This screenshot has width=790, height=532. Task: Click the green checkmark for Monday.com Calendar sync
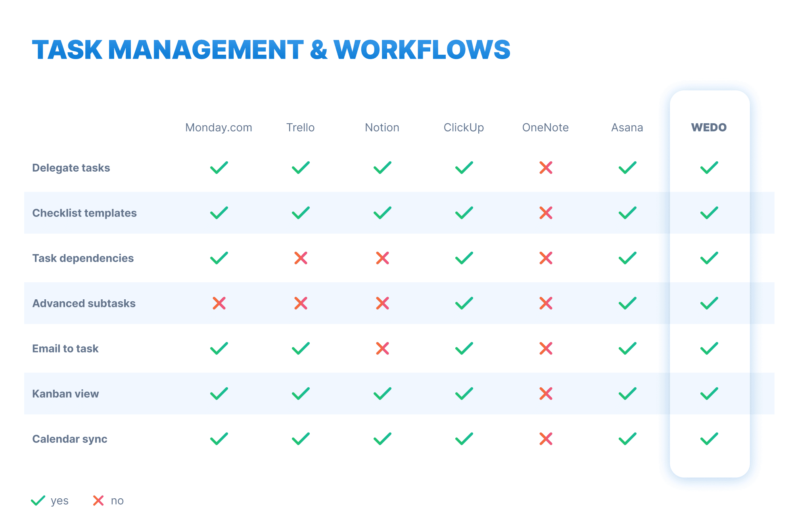point(219,439)
